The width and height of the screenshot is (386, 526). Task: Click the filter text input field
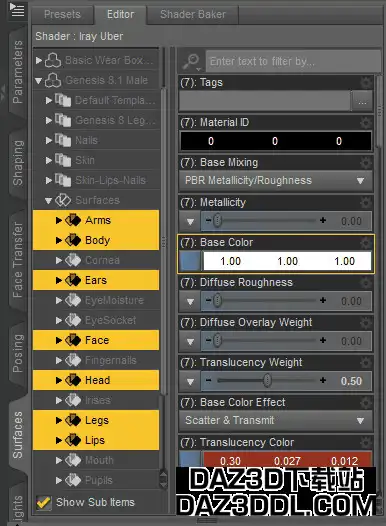(x=293, y=61)
